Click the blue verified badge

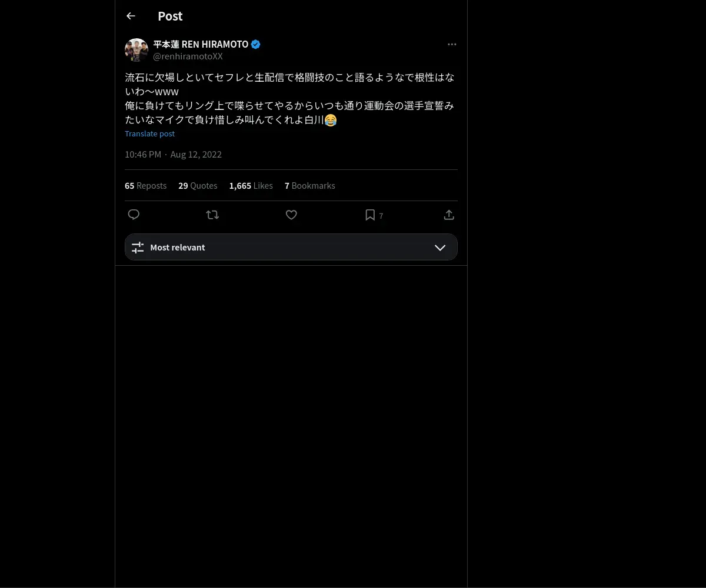(x=255, y=44)
